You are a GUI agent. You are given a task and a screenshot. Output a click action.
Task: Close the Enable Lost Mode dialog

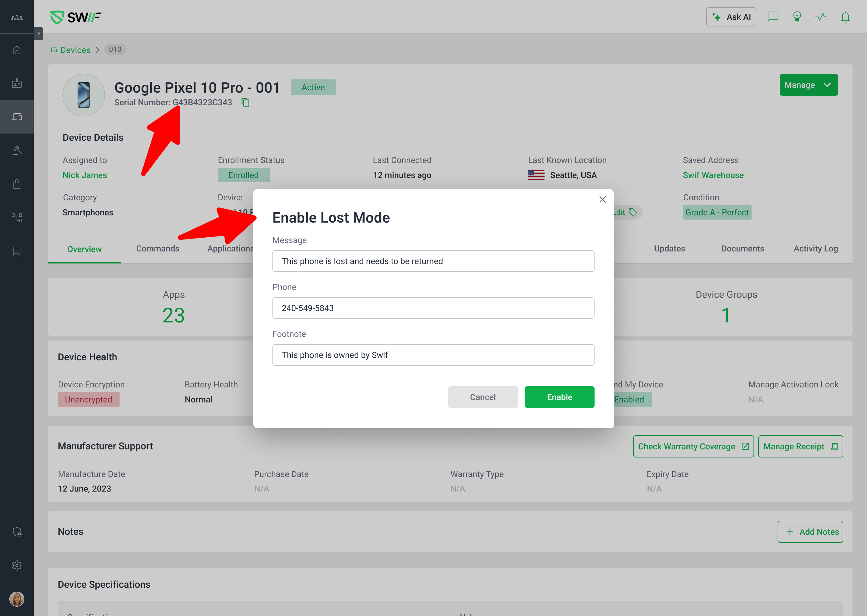[x=602, y=199]
